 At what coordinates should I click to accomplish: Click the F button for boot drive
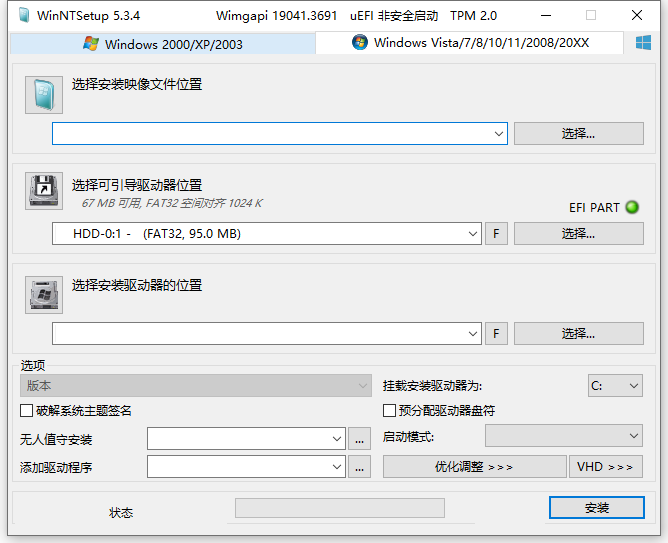[x=496, y=234]
